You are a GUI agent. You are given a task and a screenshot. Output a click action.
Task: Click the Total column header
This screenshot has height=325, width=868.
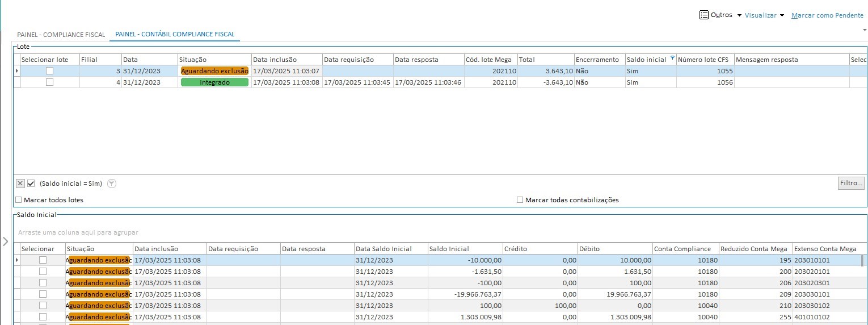pyautogui.click(x=546, y=60)
